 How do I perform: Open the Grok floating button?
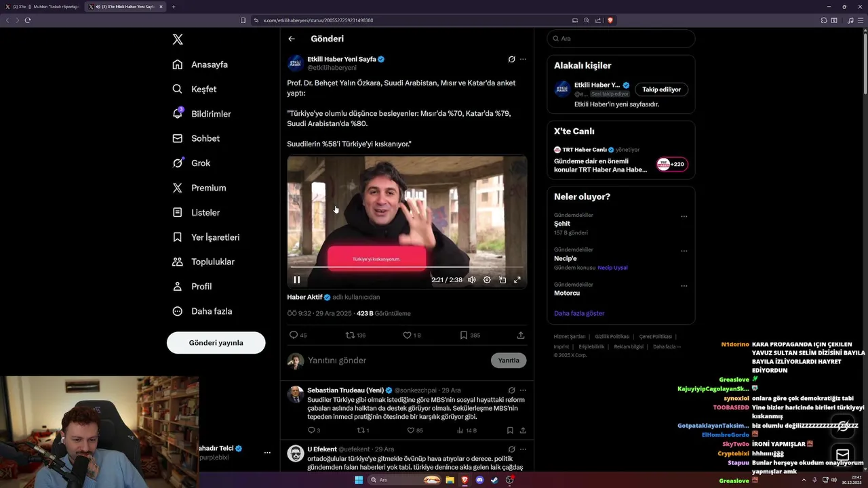[x=843, y=426]
